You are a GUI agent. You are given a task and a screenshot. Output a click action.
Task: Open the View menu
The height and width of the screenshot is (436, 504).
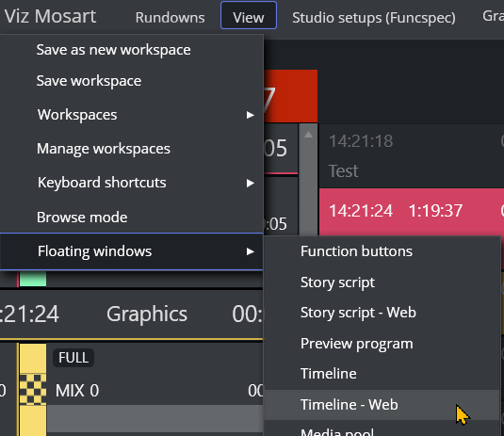pyautogui.click(x=249, y=15)
